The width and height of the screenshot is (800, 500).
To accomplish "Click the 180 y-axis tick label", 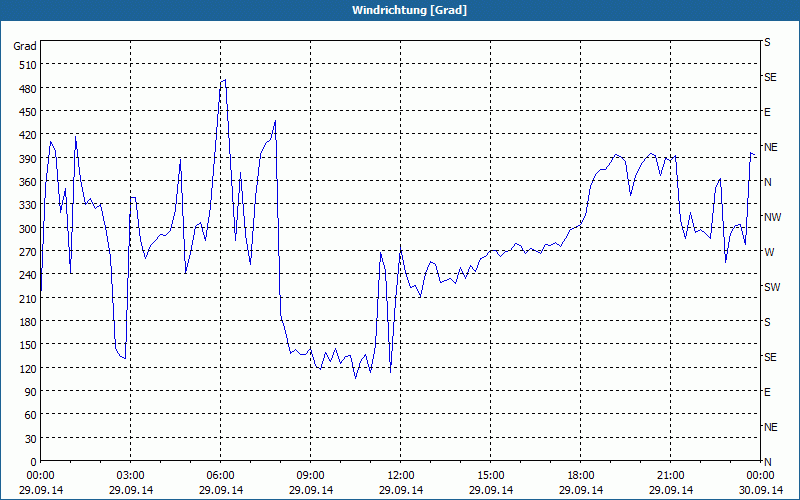I will (x=28, y=322).
